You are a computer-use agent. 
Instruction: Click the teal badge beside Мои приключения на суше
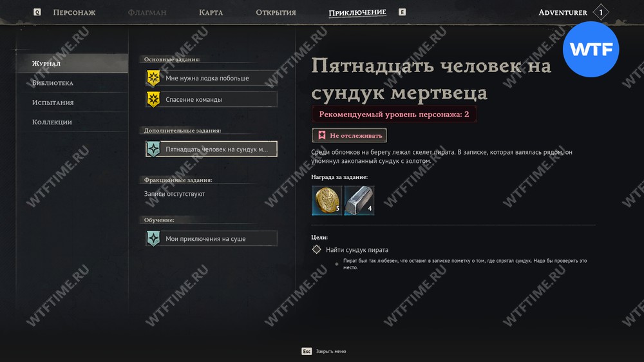[x=153, y=238]
